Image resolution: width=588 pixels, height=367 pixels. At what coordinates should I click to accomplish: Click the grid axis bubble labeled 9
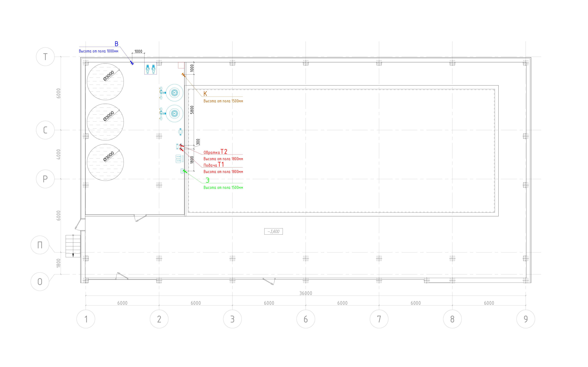coord(526,319)
